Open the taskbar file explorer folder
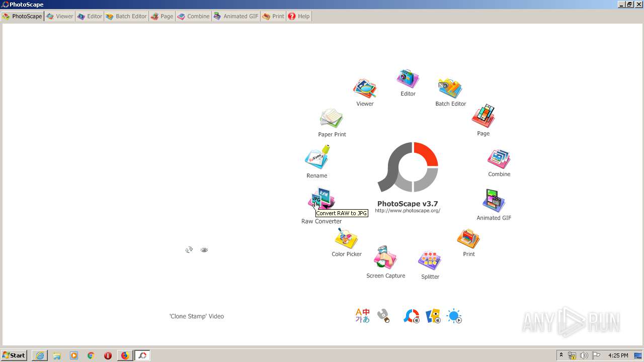 (x=57, y=355)
